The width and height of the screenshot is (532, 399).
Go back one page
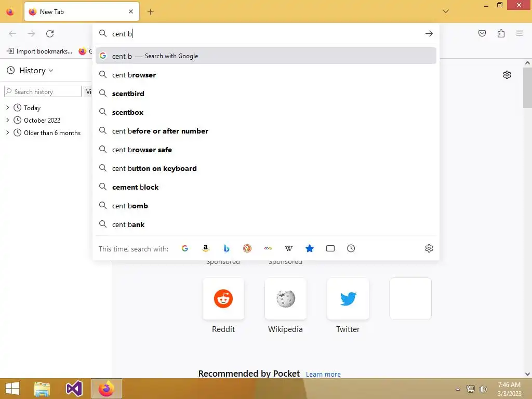click(x=12, y=34)
